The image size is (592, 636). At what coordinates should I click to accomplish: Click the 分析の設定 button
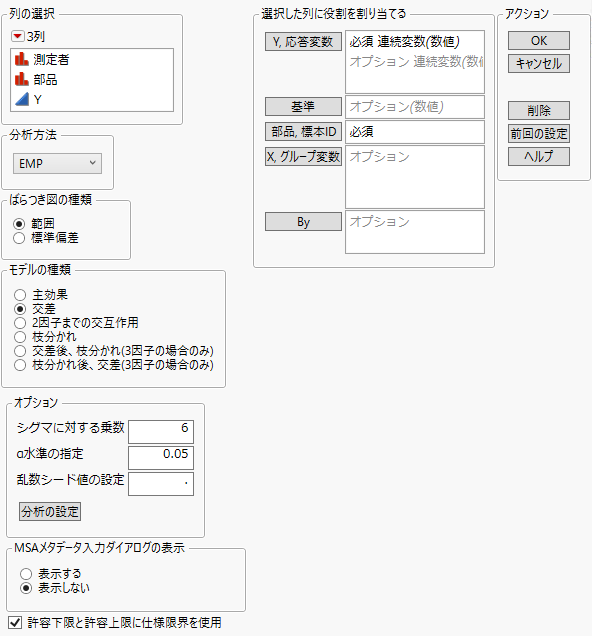coord(50,511)
